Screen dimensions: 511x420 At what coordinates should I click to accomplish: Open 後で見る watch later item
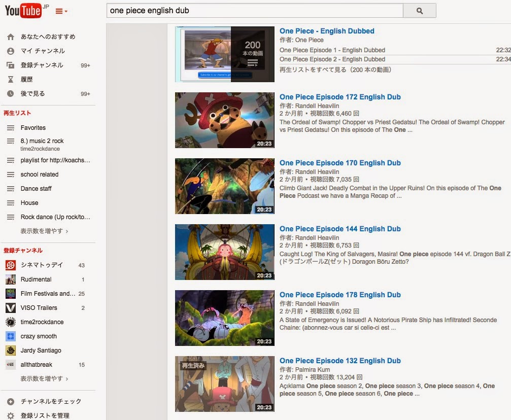[32, 93]
